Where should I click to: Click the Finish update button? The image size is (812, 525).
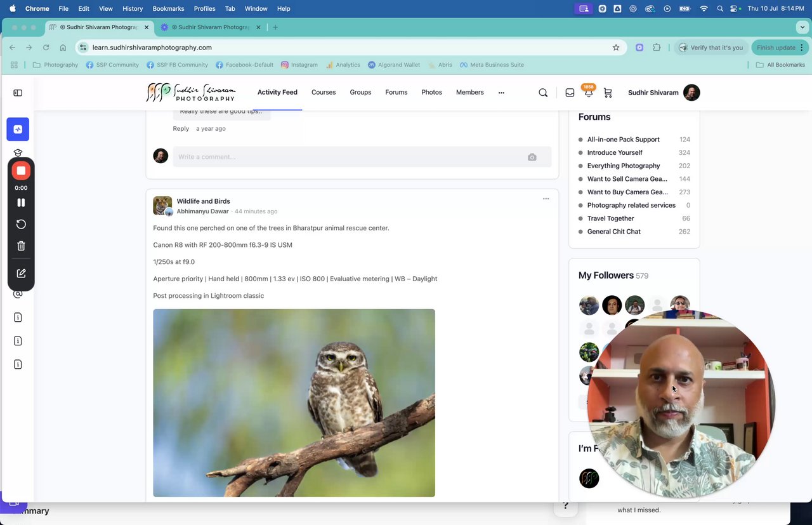780,48
